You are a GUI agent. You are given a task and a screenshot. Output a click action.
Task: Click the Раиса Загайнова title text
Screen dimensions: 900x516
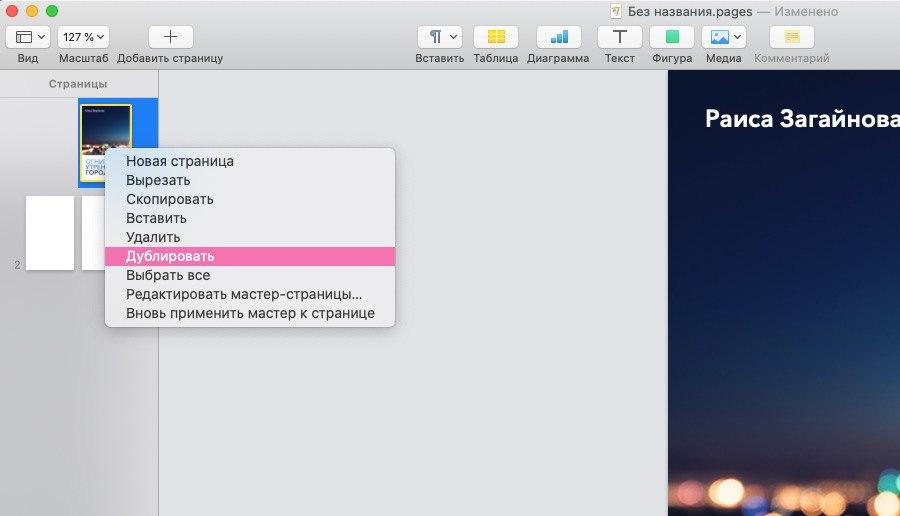[x=800, y=119]
